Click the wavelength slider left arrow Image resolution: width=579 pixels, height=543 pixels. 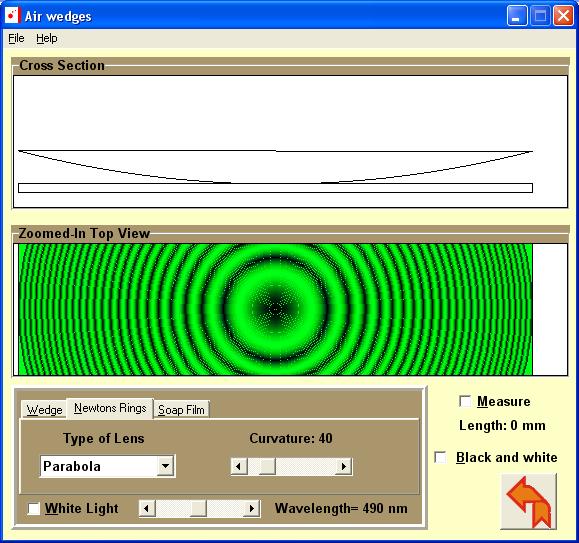click(147, 509)
